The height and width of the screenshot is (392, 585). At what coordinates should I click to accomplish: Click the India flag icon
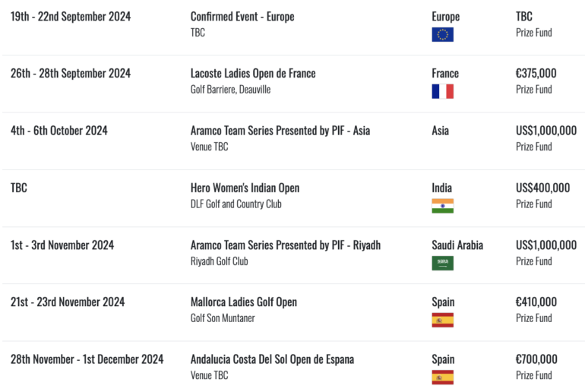(442, 206)
